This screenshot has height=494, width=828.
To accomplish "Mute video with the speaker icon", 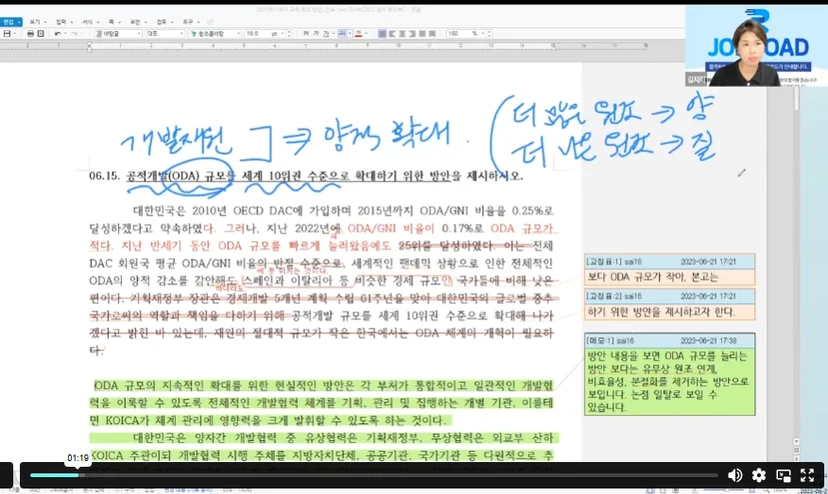I will (735, 475).
